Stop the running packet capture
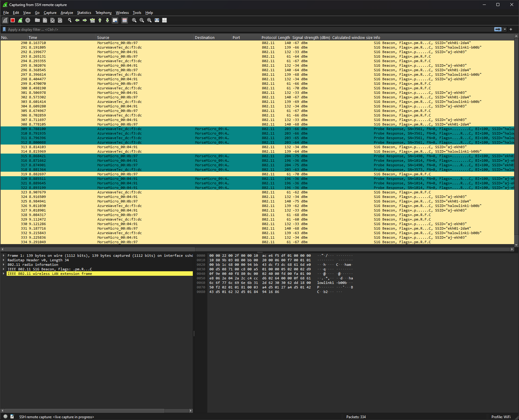519x420 pixels. (13, 20)
